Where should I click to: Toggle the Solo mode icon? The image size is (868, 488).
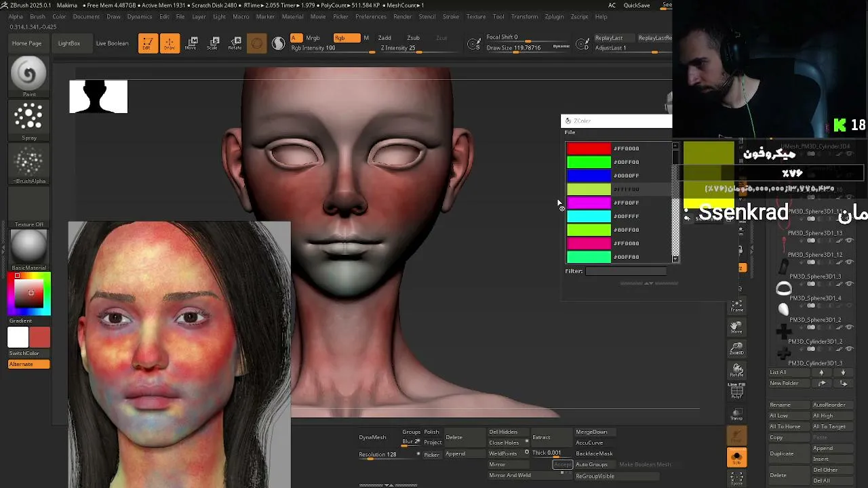pos(736,457)
